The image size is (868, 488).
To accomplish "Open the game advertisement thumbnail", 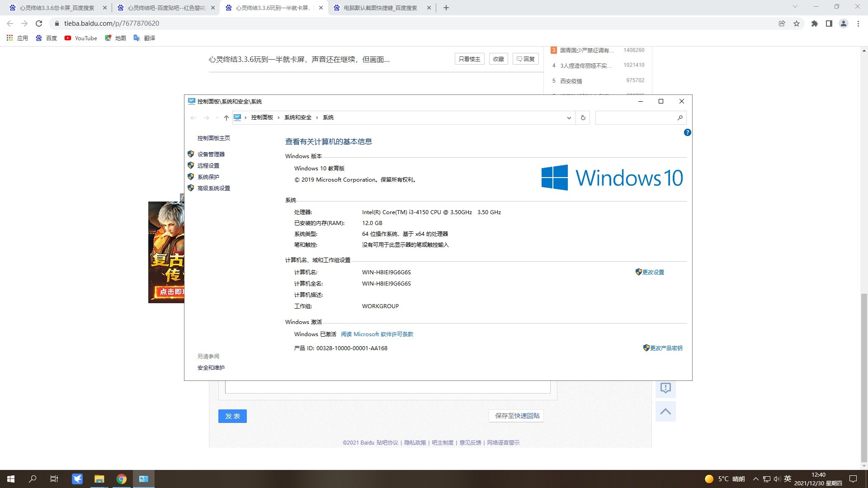I will (x=166, y=252).
